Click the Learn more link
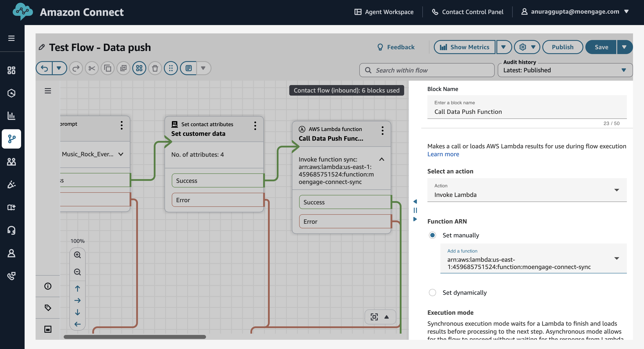Viewport: 644px width, 349px height. point(443,154)
